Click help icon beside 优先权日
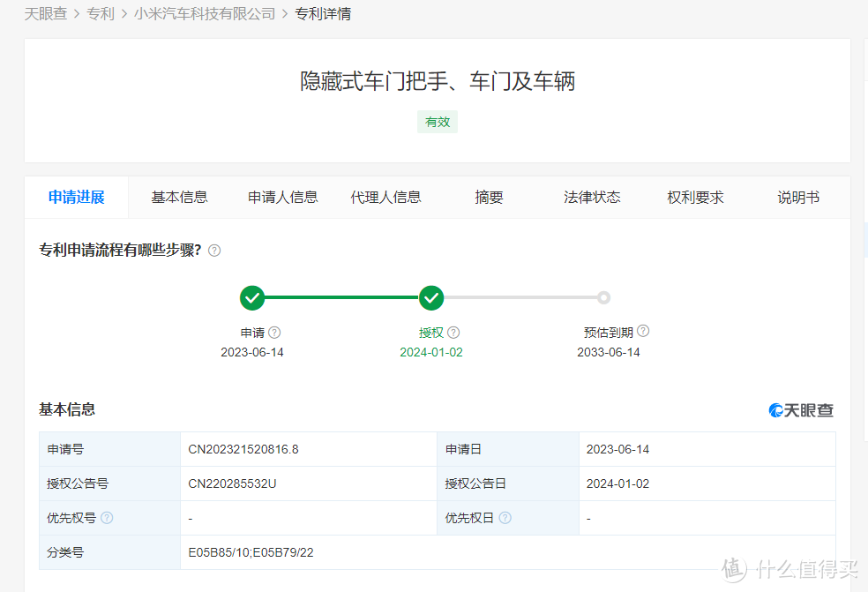Viewport: 868px width, 592px height. [x=505, y=518]
